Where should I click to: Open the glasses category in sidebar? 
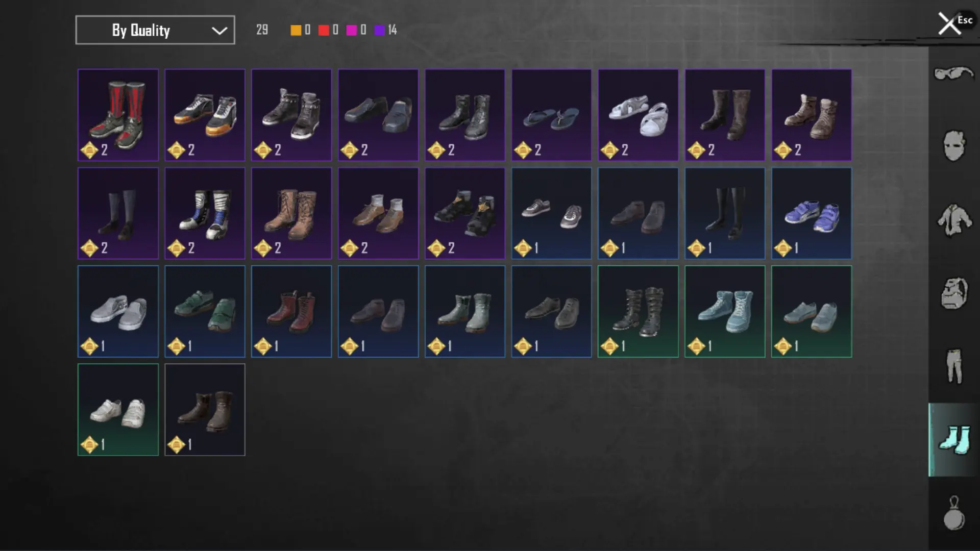coord(953,74)
